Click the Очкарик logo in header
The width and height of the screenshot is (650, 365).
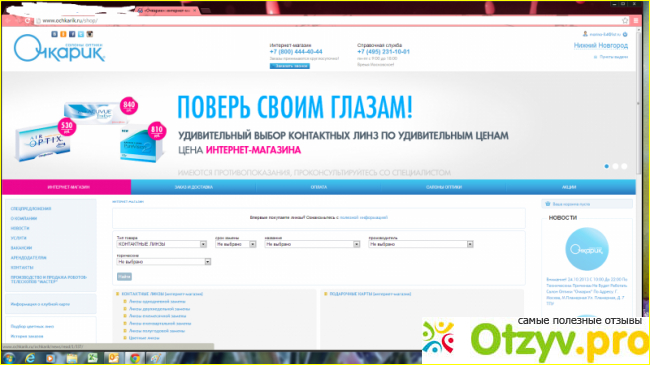(x=59, y=50)
